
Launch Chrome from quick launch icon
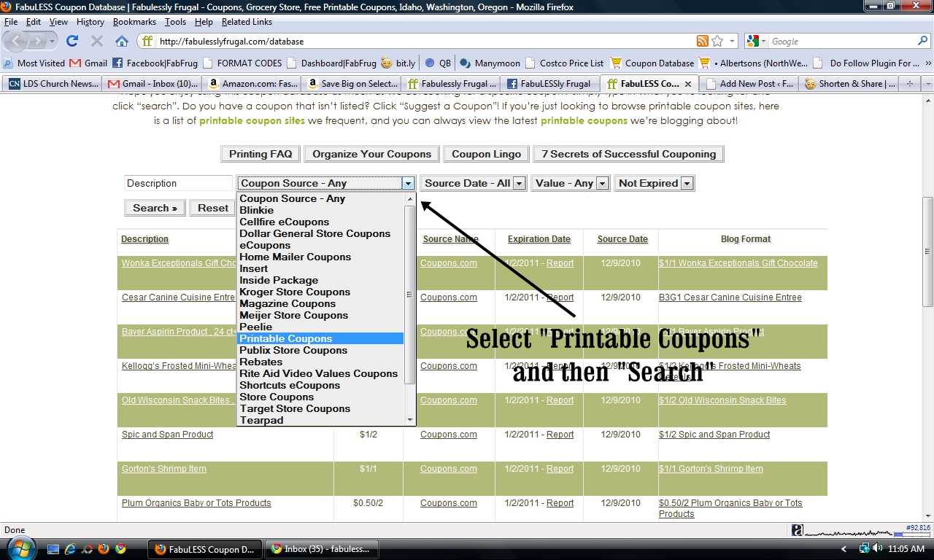click(x=120, y=549)
